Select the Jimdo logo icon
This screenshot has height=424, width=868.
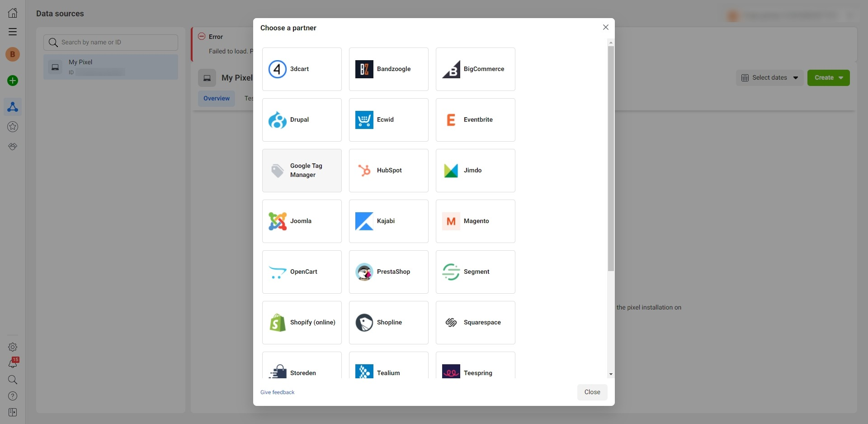pyautogui.click(x=451, y=171)
